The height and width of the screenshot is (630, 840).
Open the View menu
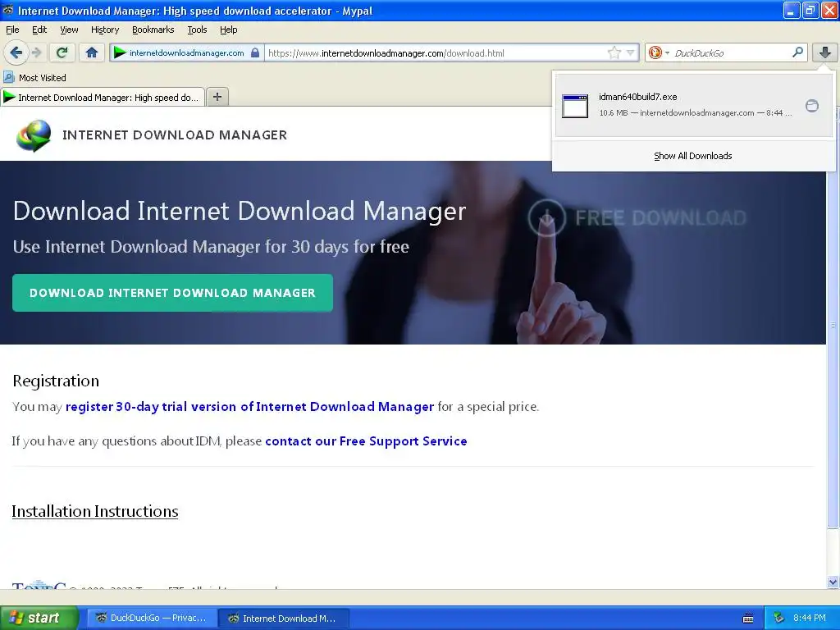tap(69, 30)
